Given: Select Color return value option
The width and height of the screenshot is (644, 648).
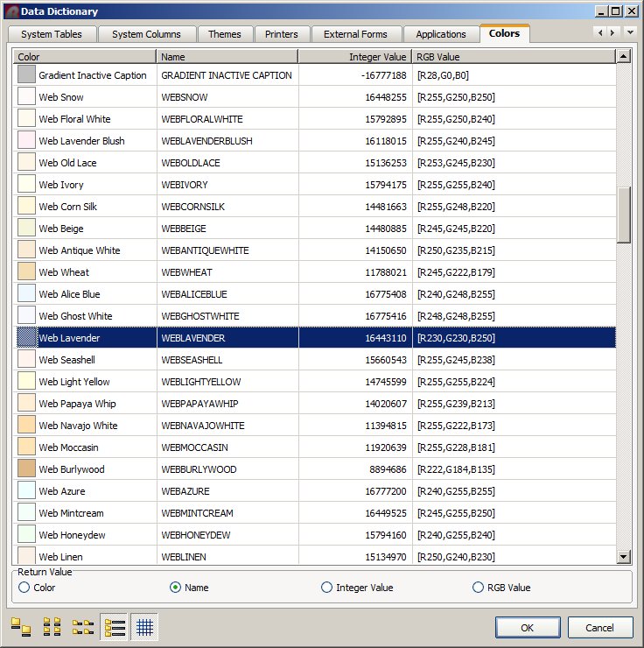Looking at the screenshot, I should (x=24, y=588).
